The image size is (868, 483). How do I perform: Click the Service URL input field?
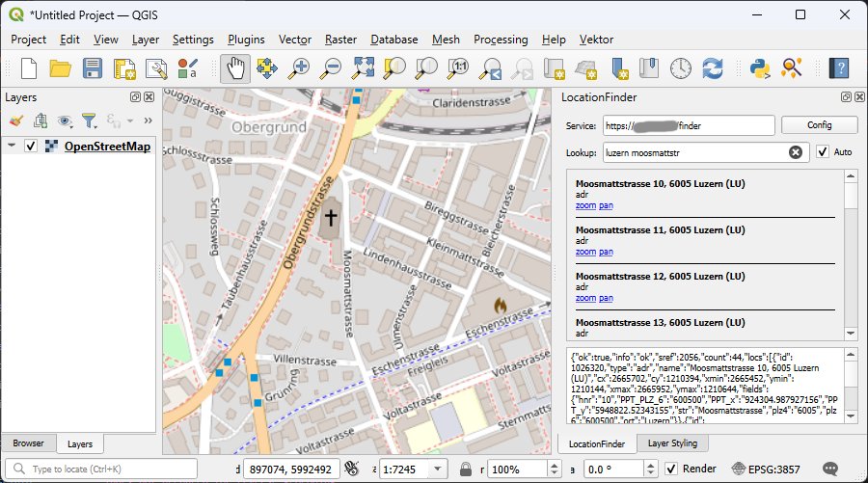689,125
